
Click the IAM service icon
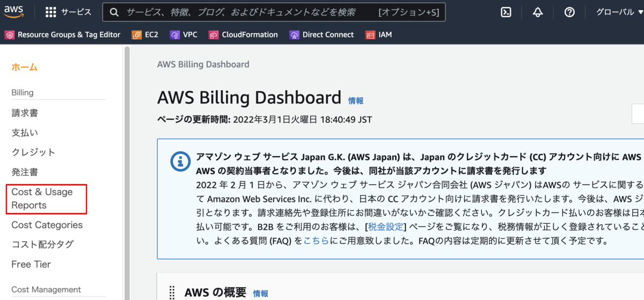click(370, 35)
